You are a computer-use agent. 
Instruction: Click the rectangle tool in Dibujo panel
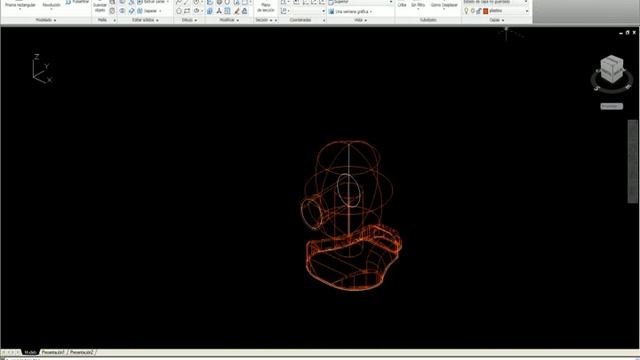pos(187,11)
